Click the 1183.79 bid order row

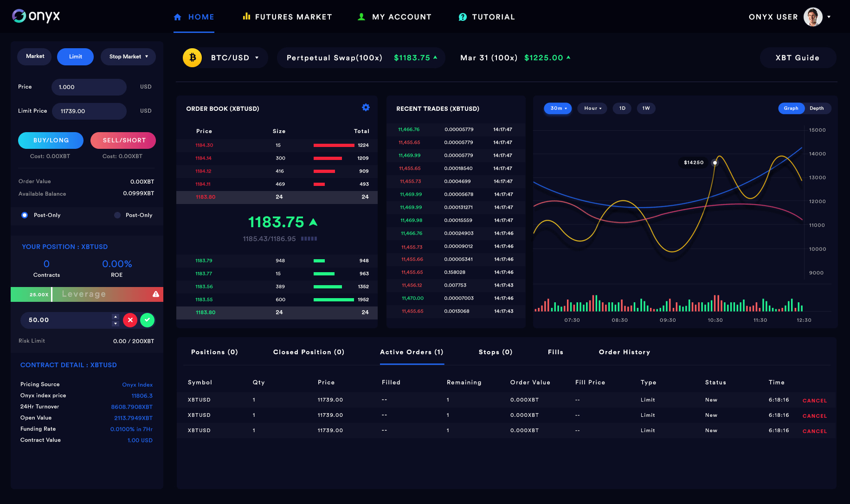[277, 261]
